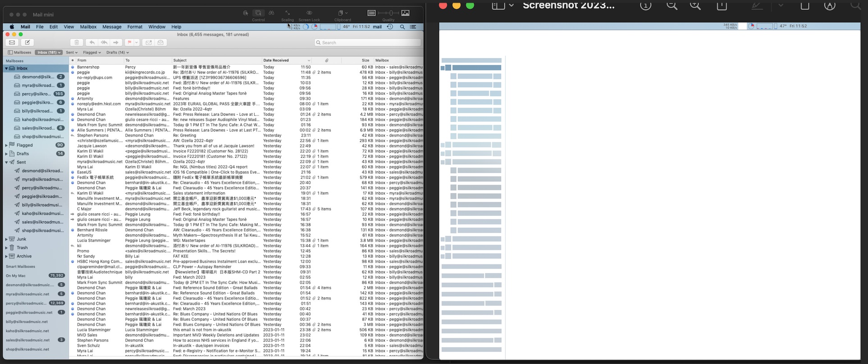Click sidebar view icon in Preview window
The height and width of the screenshot is (364, 868).
498,5
